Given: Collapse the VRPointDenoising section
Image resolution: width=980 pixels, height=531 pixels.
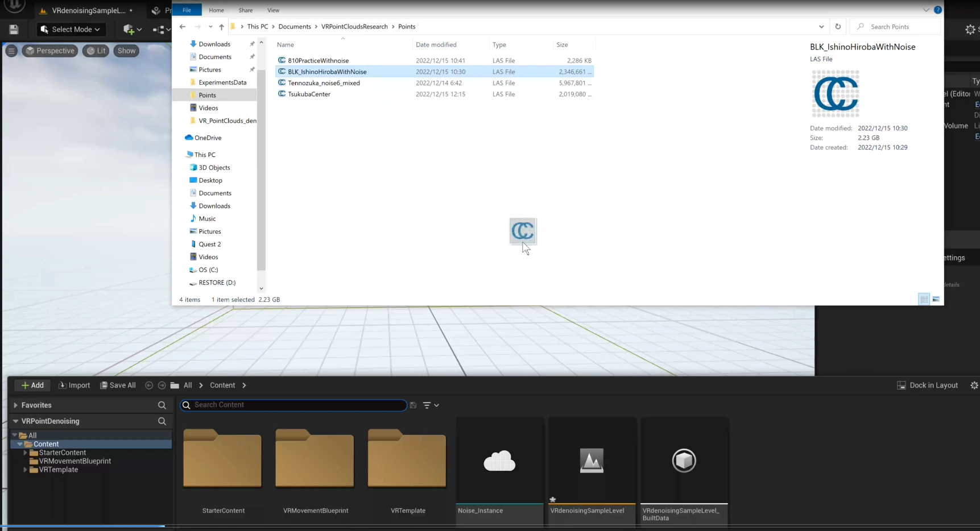Looking at the screenshot, I should coord(15,421).
